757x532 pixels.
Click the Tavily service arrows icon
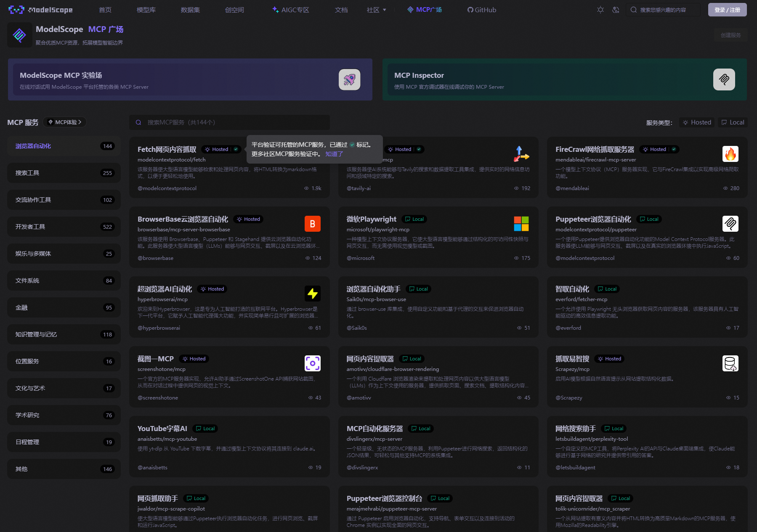521,154
